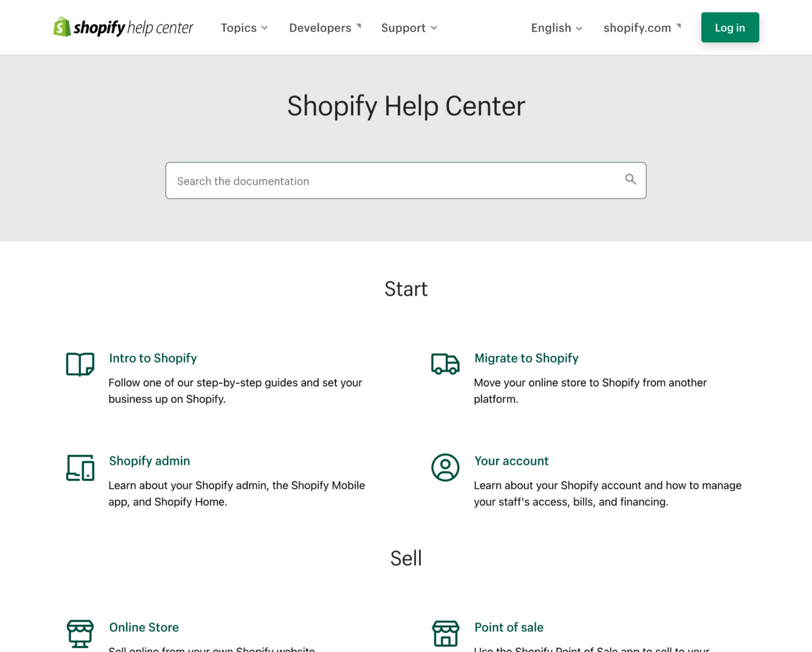The height and width of the screenshot is (652, 812).
Task: Click the delivery truck icon
Action: pyautogui.click(x=445, y=364)
